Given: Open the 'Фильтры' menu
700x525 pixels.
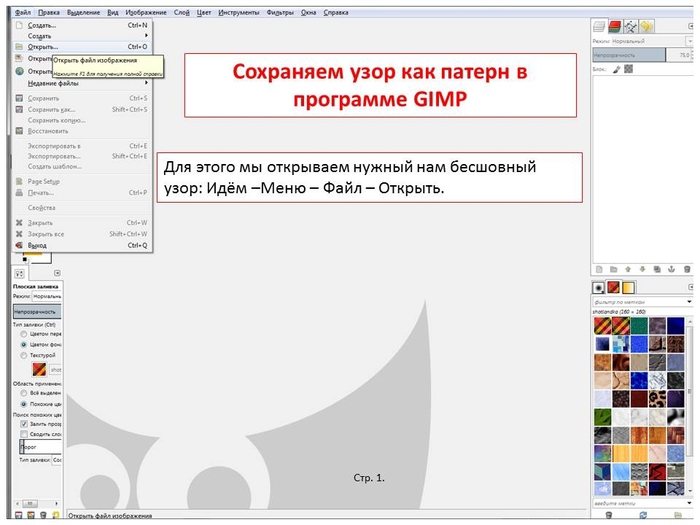Looking at the screenshot, I should 280,12.
